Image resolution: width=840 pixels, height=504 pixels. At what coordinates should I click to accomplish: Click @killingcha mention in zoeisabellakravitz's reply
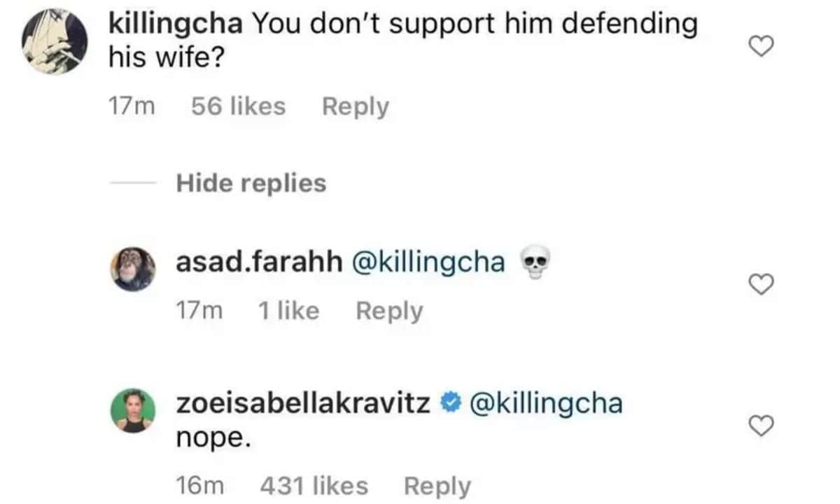point(547,404)
